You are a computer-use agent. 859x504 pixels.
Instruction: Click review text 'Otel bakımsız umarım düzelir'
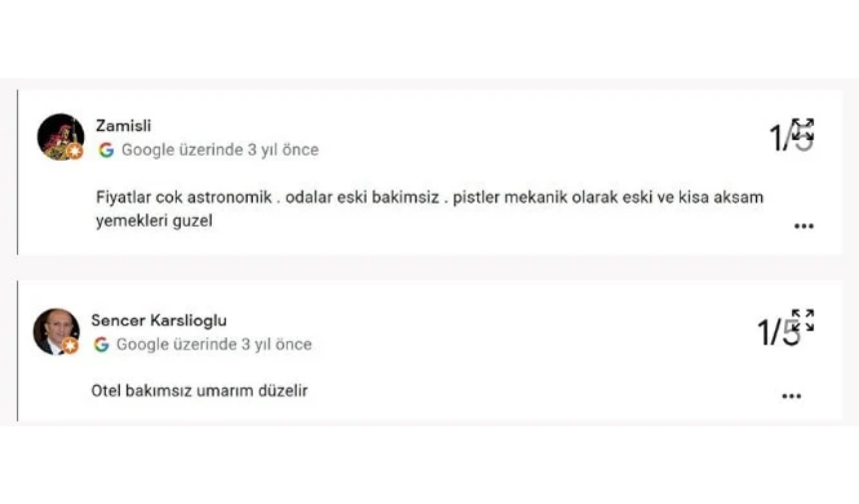200,391
